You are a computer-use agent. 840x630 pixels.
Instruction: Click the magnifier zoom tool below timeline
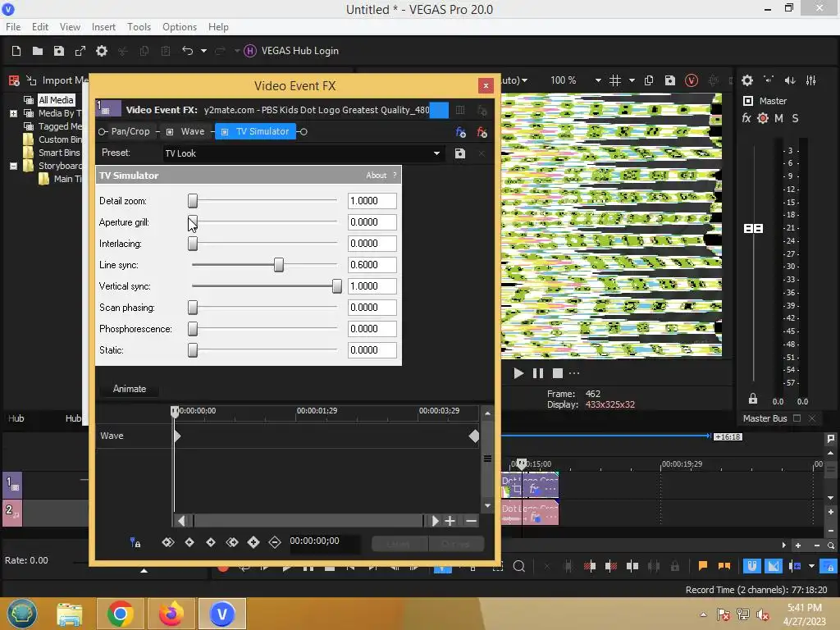click(519, 566)
